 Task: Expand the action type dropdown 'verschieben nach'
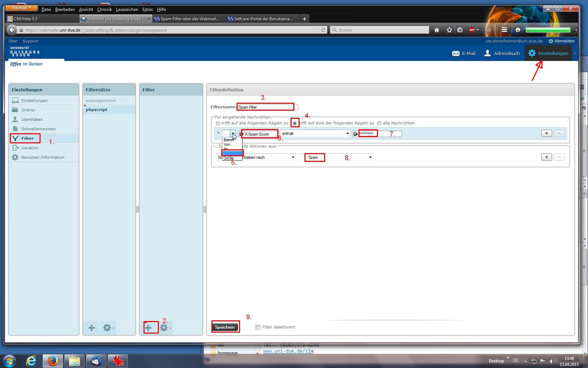click(x=293, y=157)
